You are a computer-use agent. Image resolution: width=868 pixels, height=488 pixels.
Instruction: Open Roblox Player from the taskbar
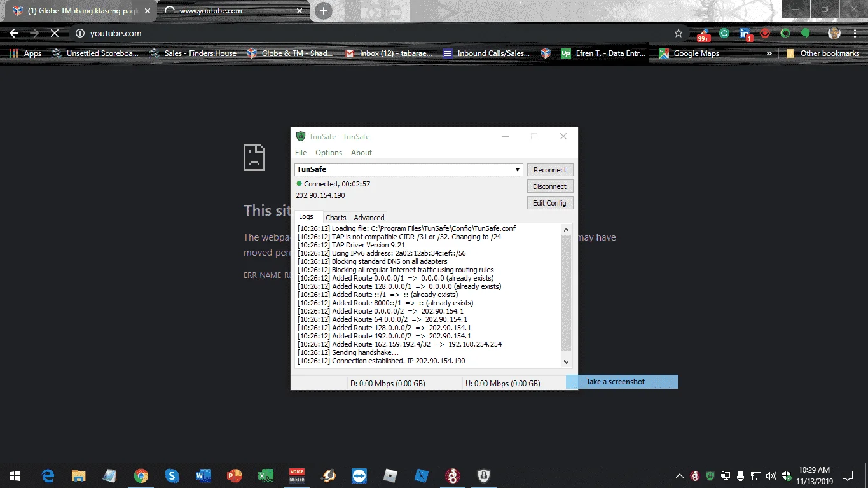(x=390, y=475)
